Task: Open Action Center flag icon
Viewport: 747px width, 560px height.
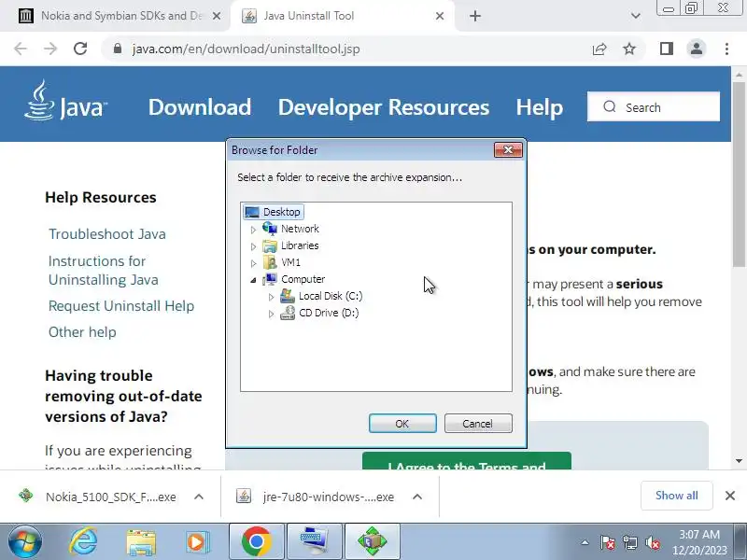Action: coord(608,542)
